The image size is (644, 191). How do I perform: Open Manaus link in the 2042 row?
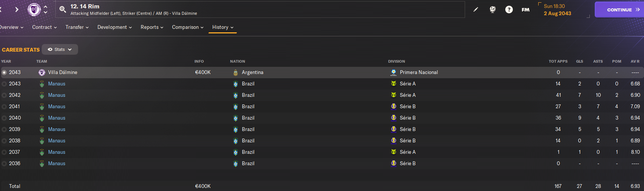(56, 95)
